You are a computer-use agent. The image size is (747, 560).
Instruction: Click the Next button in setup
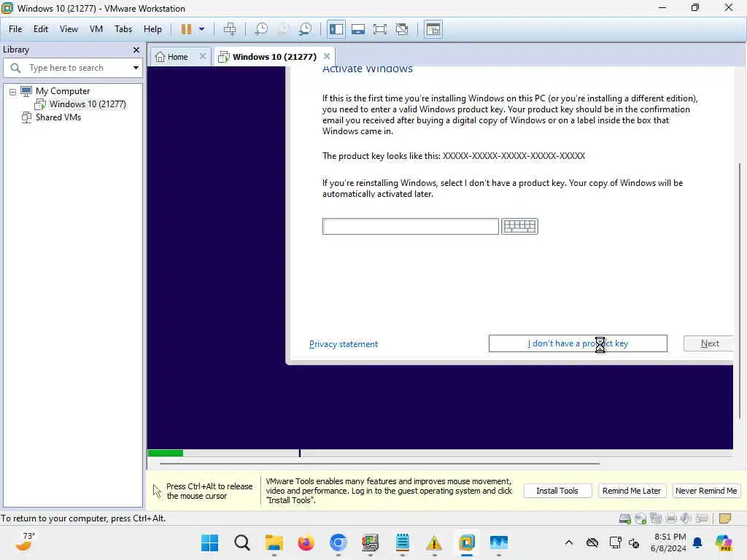coord(709,343)
